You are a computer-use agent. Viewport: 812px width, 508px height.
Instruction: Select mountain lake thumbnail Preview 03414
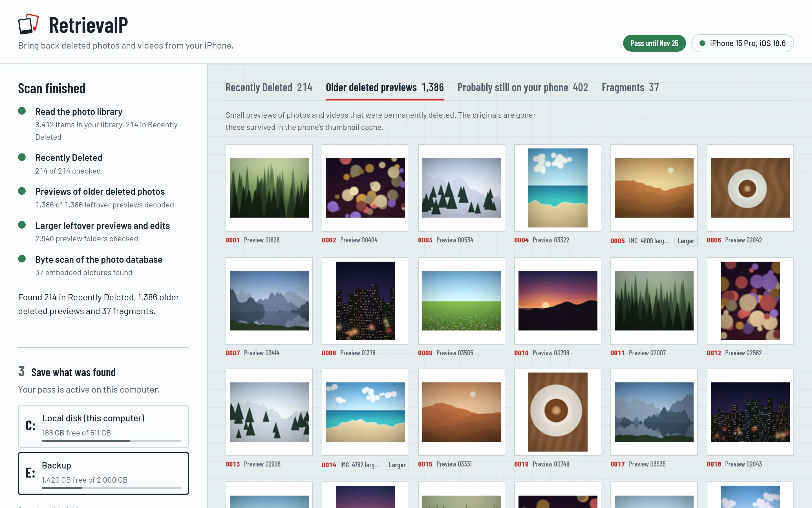point(269,301)
